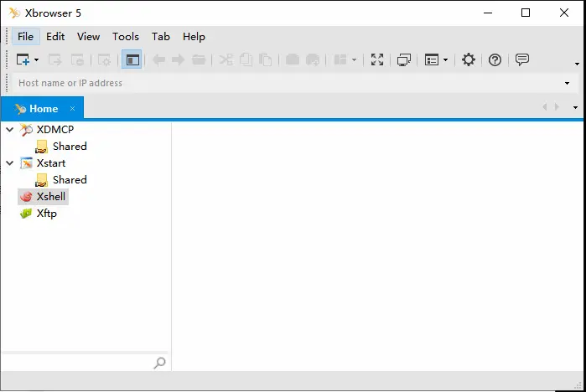Open Options with the gear icon
Image resolution: width=586 pixels, height=392 pixels.
coord(469,59)
